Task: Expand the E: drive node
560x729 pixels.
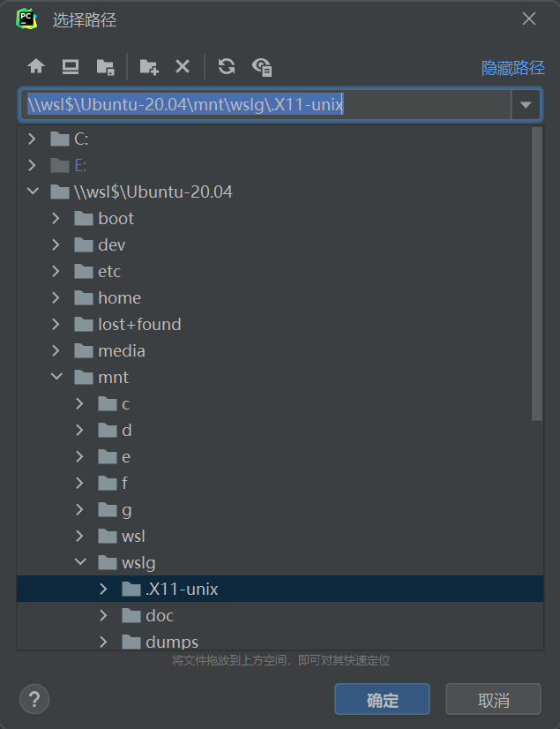Action: (32, 165)
